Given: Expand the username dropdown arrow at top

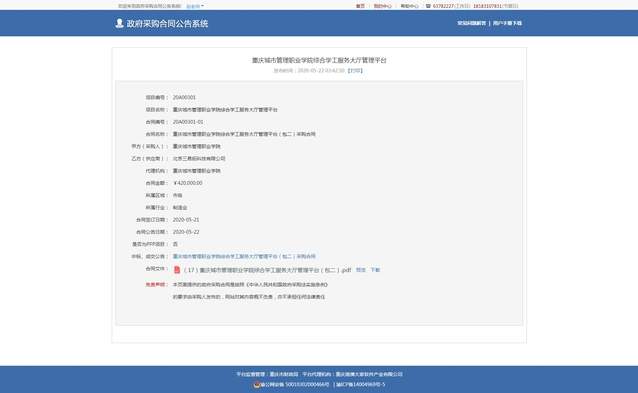Looking at the screenshot, I should pyautogui.click(x=202, y=6).
